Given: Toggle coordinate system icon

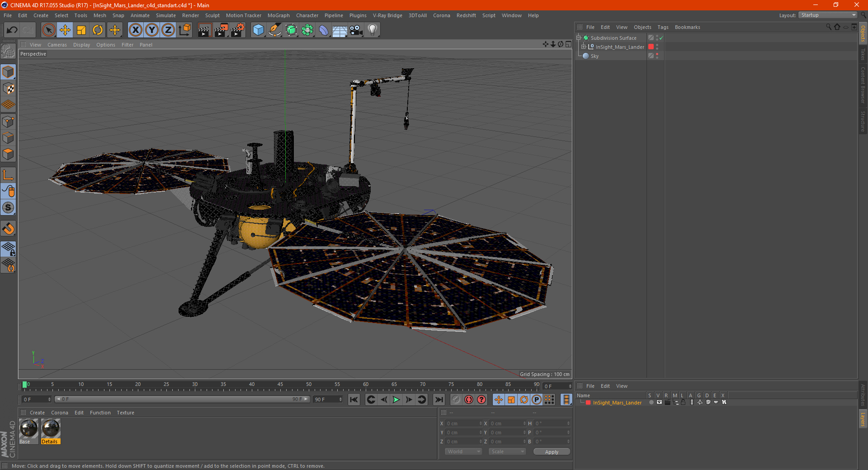Looking at the screenshot, I should pyautogui.click(x=185, y=30).
